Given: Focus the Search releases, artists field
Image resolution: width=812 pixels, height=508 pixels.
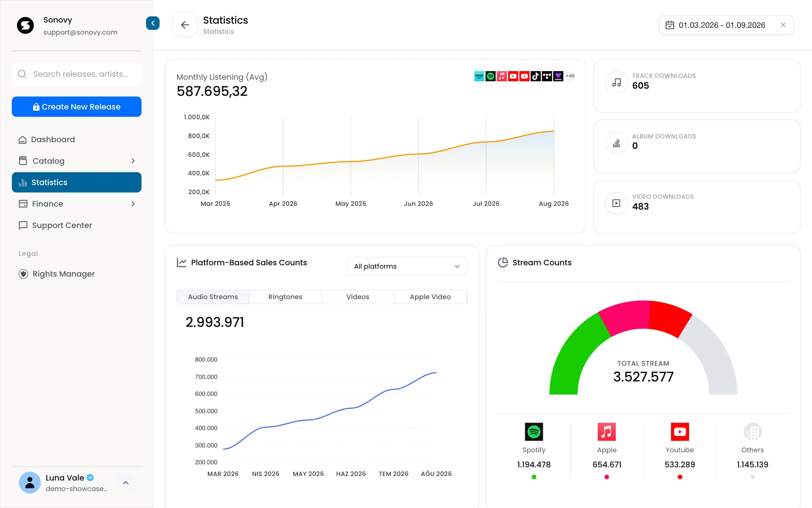Looking at the screenshot, I should (77, 74).
